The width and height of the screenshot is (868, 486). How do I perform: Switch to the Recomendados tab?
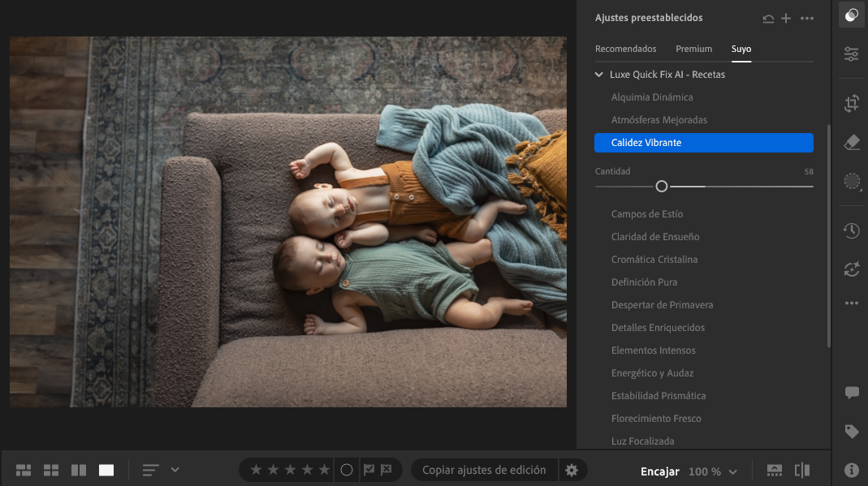pos(625,49)
